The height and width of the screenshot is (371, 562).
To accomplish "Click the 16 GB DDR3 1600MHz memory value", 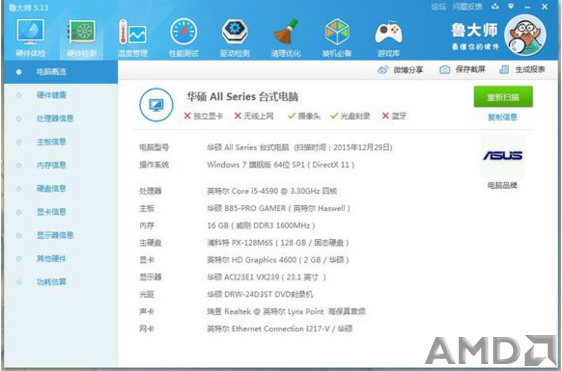I will 261,225.
